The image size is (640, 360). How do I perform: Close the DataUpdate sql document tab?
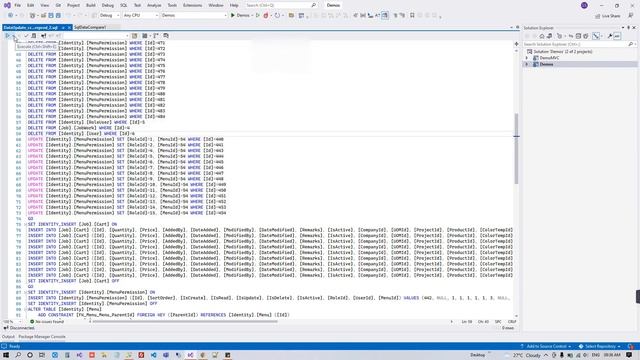(x=69, y=27)
